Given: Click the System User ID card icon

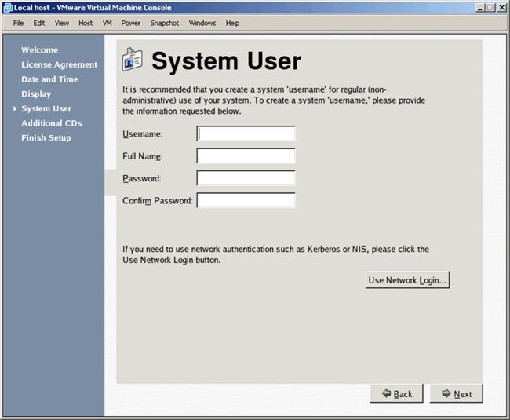Looking at the screenshot, I should click(x=133, y=61).
